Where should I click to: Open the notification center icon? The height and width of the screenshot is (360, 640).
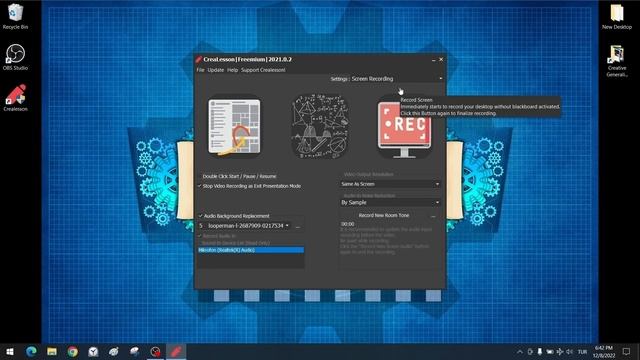click(x=627, y=352)
